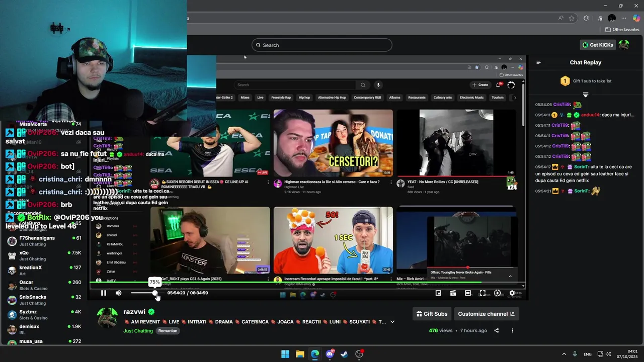The width and height of the screenshot is (644, 362).
Task: Select musa_usa recommended channel
Action: click(x=44, y=341)
